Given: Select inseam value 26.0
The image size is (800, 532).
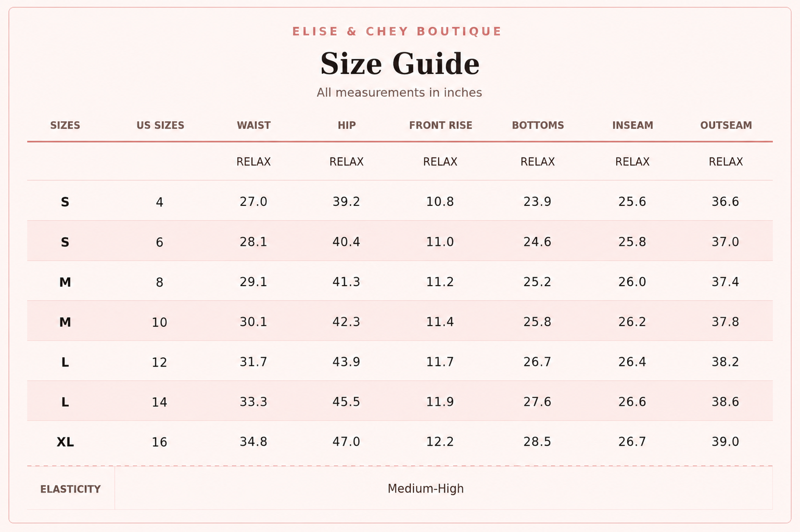Looking at the screenshot, I should (632, 282).
